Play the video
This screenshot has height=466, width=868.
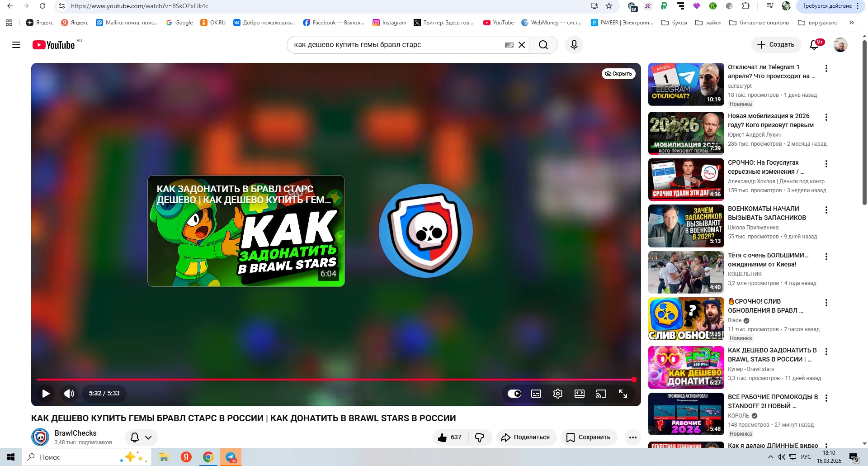[46, 393]
